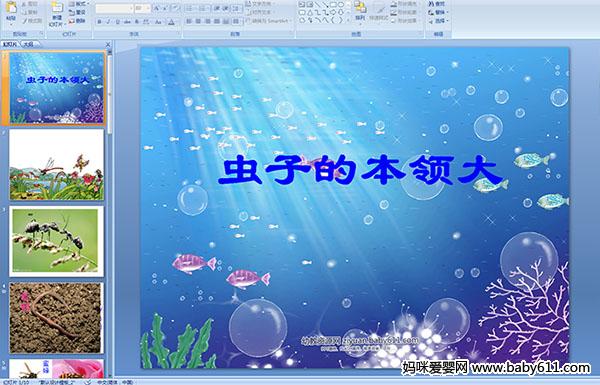The height and width of the screenshot is (385, 600).
Task: Toggle Text Shadow (S) formatting
Action: pos(137,22)
